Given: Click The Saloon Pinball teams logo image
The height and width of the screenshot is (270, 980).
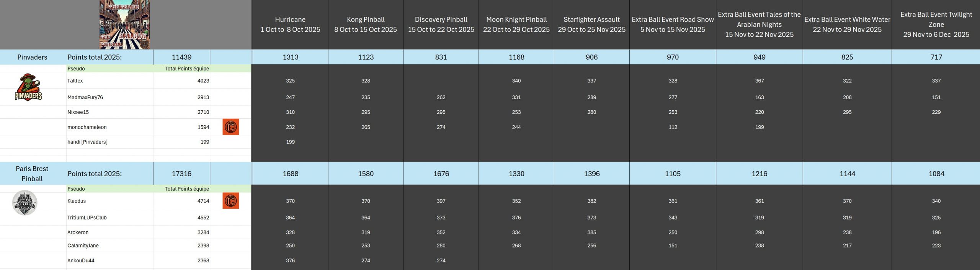Looking at the screenshot, I should (124, 25).
